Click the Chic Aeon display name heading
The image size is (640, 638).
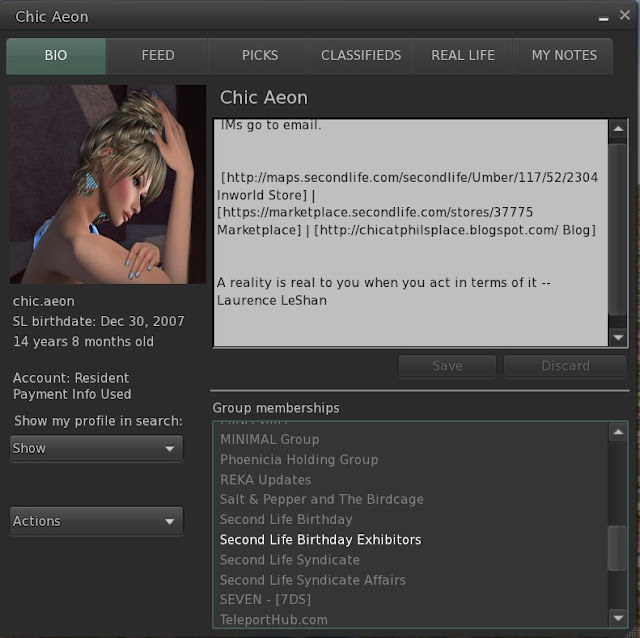pos(264,98)
